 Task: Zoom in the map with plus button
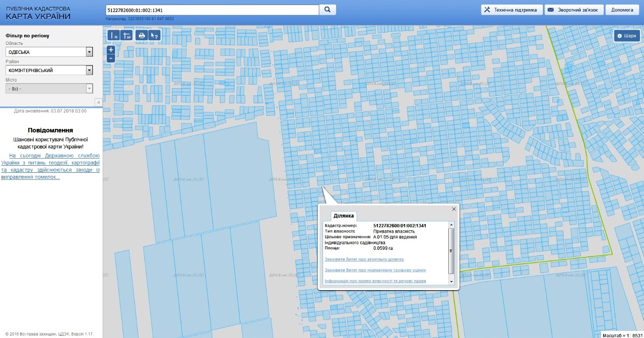pyautogui.click(x=111, y=50)
